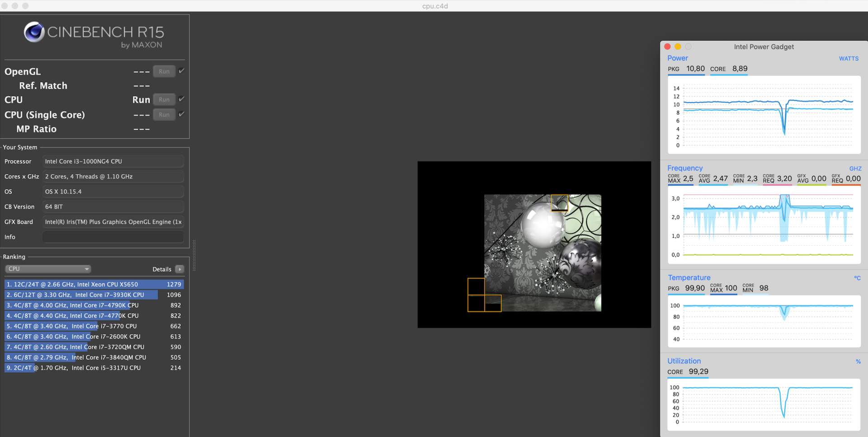Select ranking row Intel Core i7-4790K CPU
The width and height of the screenshot is (868, 437).
tap(94, 305)
